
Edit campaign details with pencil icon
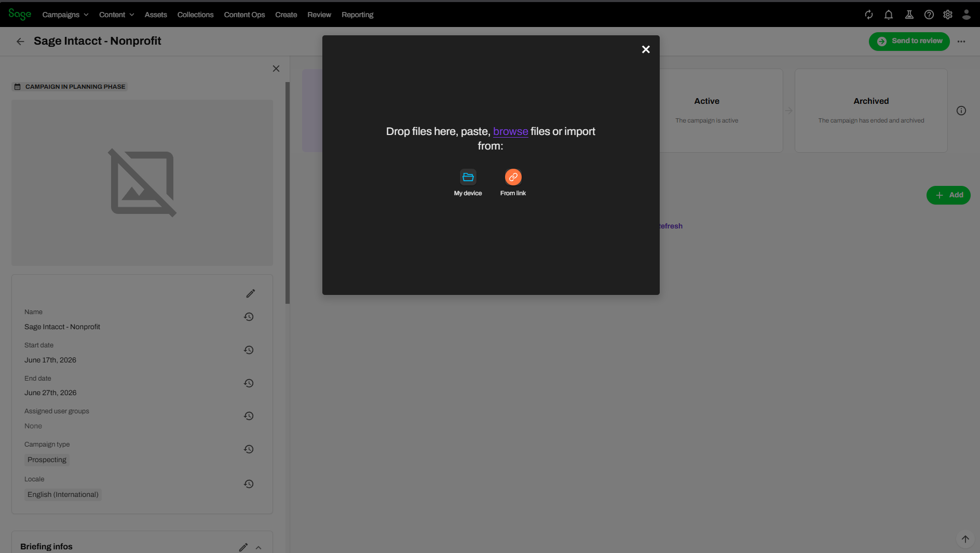pos(251,293)
